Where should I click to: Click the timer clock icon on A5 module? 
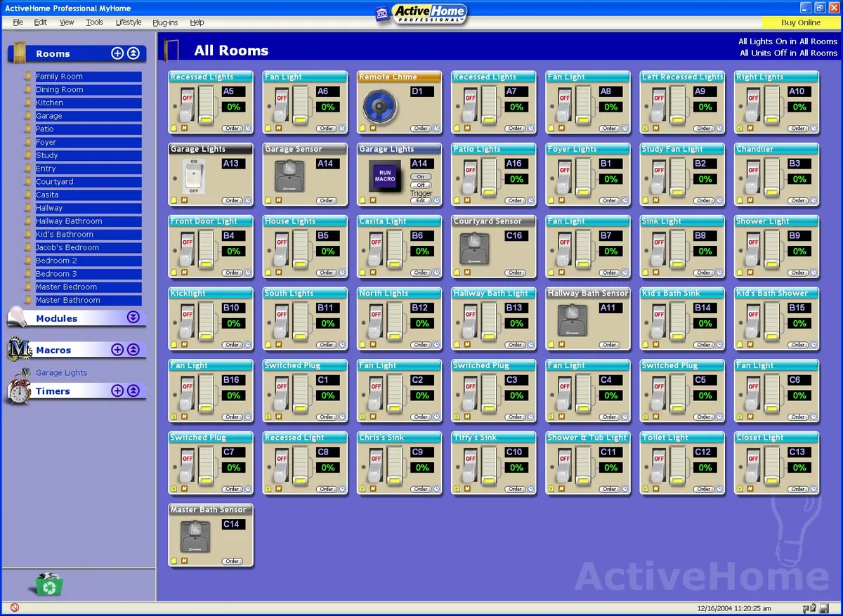pyautogui.click(x=247, y=129)
